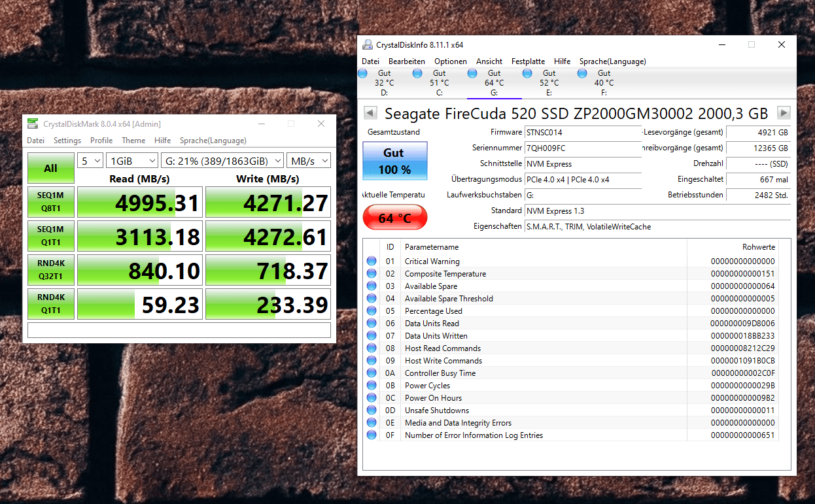The height and width of the screenshot is (504, 815).
Task: Run SEQ1M Q1T1 test
Action: pyautogui.click(x=50, y=236)
